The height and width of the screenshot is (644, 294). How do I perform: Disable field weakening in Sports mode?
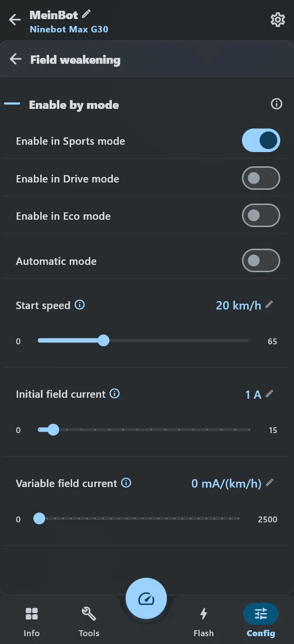pyautogui.click(x=261, y=141)
